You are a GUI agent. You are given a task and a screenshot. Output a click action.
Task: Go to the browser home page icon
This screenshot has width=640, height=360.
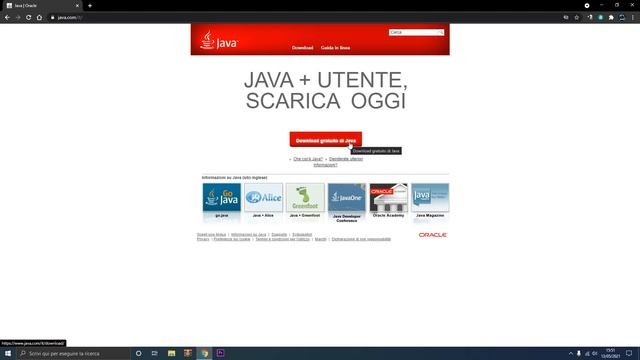click(x=39, y=18)
